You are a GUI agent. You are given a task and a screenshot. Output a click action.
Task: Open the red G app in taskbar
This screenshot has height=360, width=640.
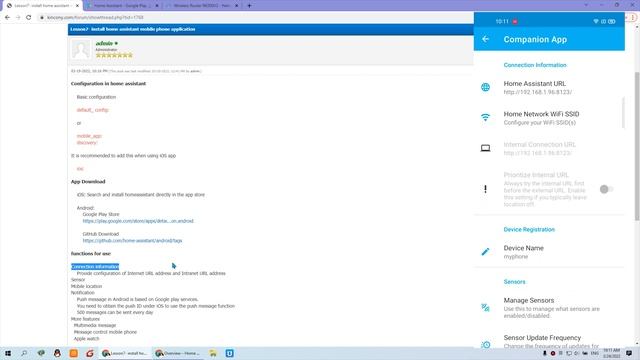90,353
